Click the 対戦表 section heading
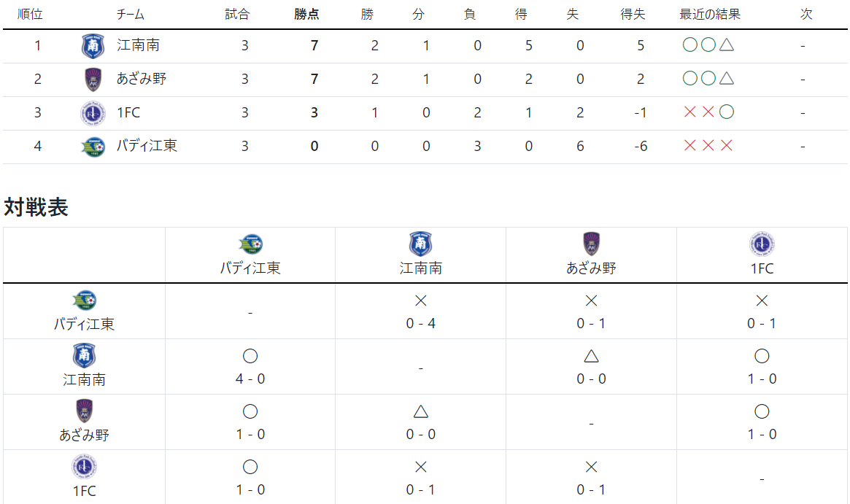The image size is (850, 504). [x=36, y=207]
